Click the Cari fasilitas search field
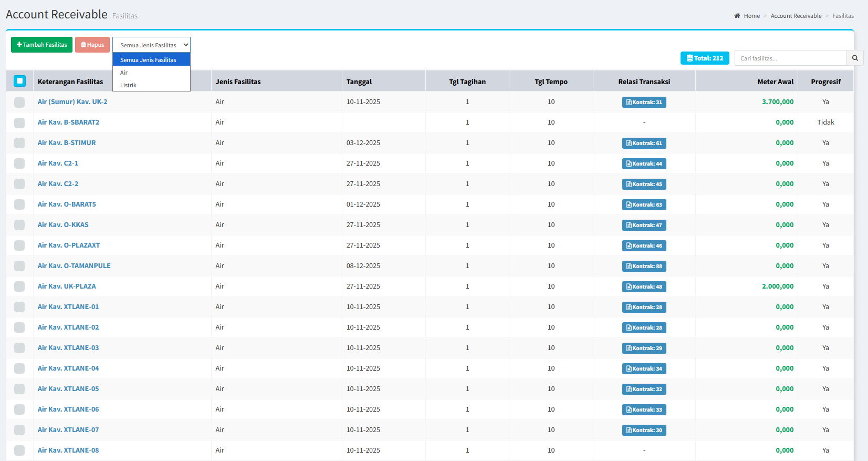868x461 pixels. click(x=790, y=58)
